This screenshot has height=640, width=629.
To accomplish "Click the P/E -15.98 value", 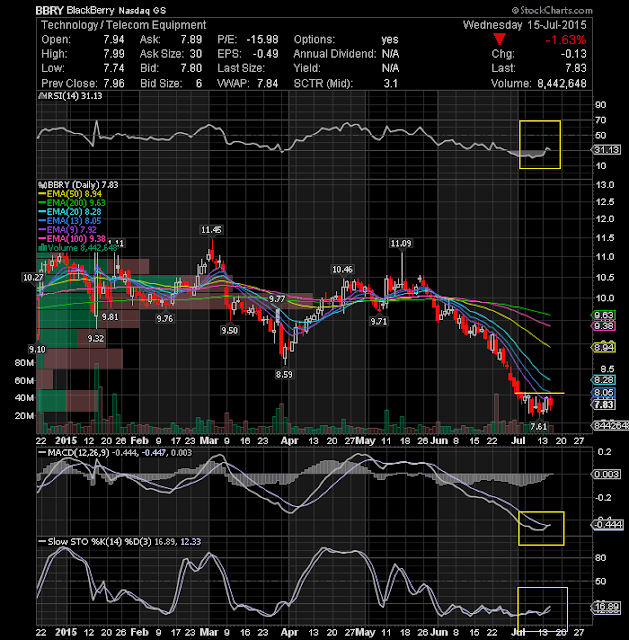I will point(262,40).
